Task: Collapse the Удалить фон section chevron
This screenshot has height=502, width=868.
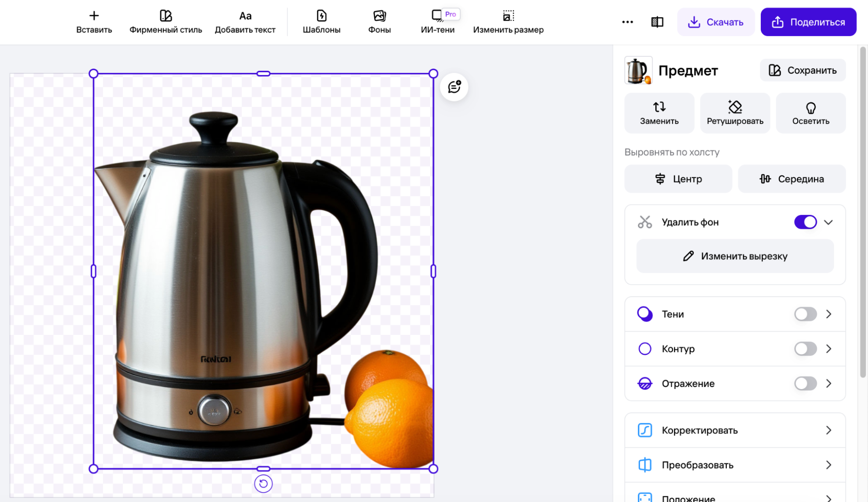Action: tap(828, 222)
